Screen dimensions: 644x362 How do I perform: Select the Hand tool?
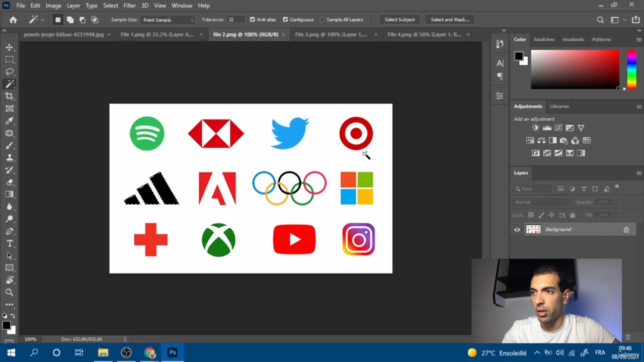[10, 280]
